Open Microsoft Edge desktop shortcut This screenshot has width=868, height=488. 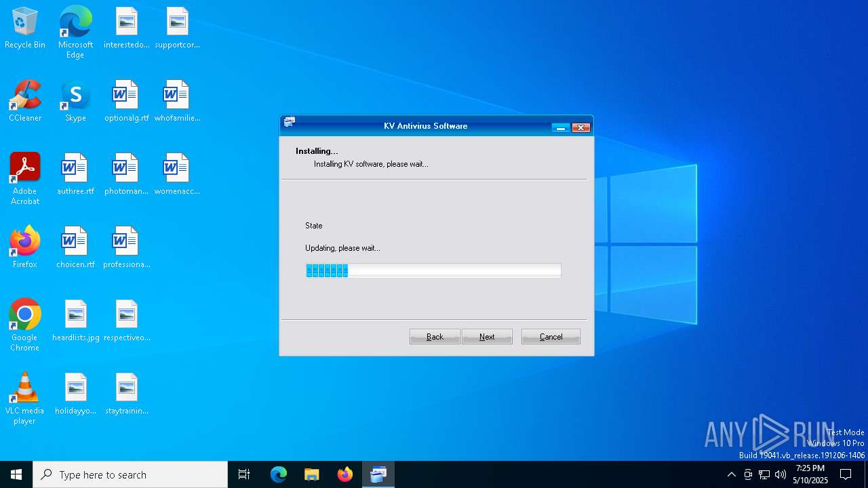point(75,32)
